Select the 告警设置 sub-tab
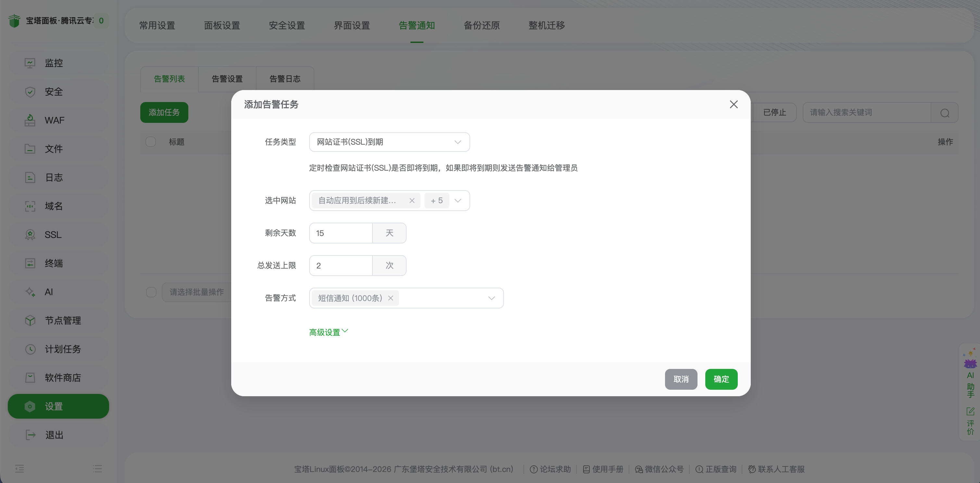Image resolution: width=980 pixels, height=483 pixels. (227, 79)
